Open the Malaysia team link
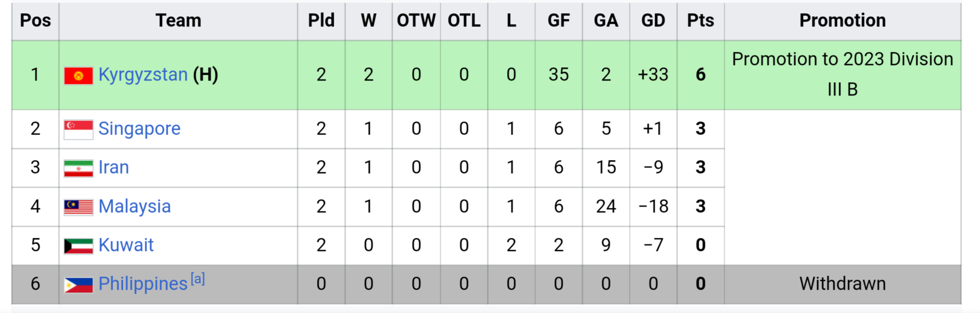The height and width of the screenshot is (313, 980). coord(134,207)
